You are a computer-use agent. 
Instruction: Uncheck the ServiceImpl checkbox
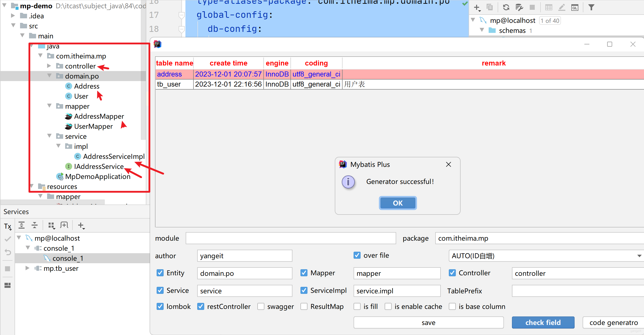pyautogui.click(x=304, y=290)
